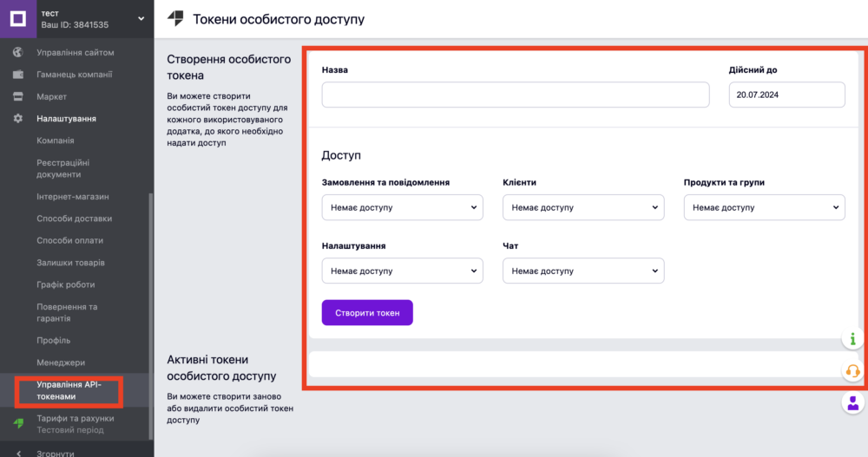Click the purple square company logo icon
This screenshot has width=868, height=457.
click(x=18, y=19)
